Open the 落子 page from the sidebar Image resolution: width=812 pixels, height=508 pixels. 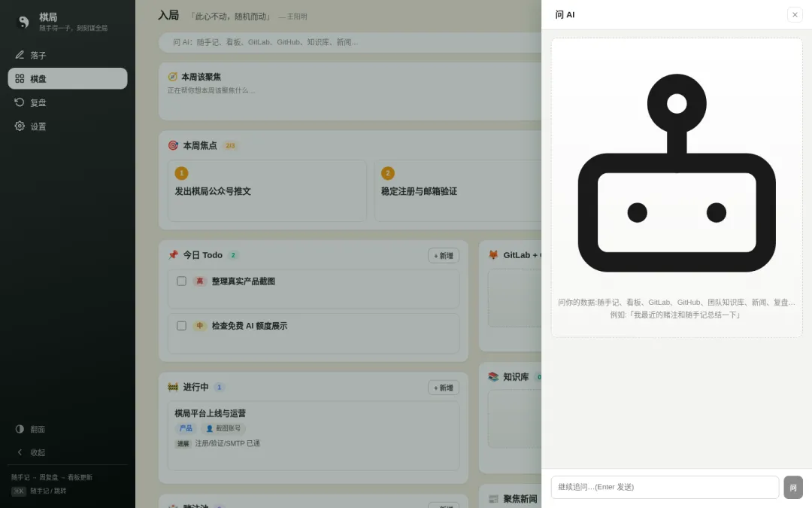68,55
